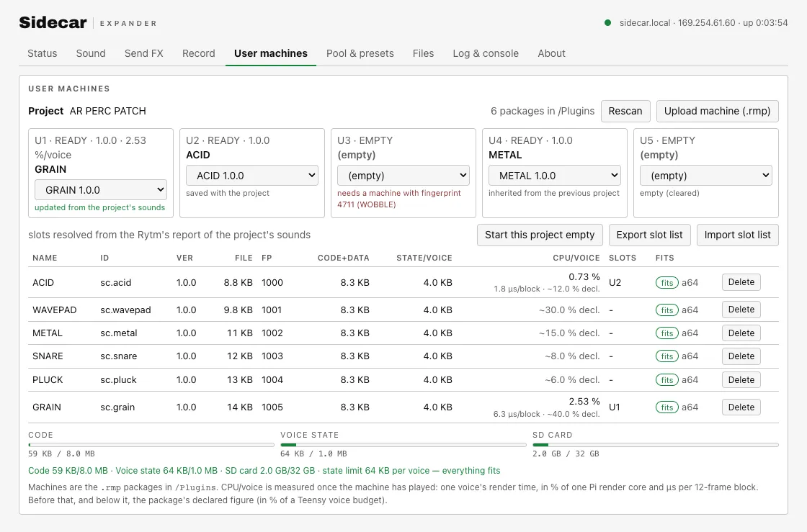Screen dimensions: 807x532
Task: Open the Files tab
Action: tap(423, 53)
